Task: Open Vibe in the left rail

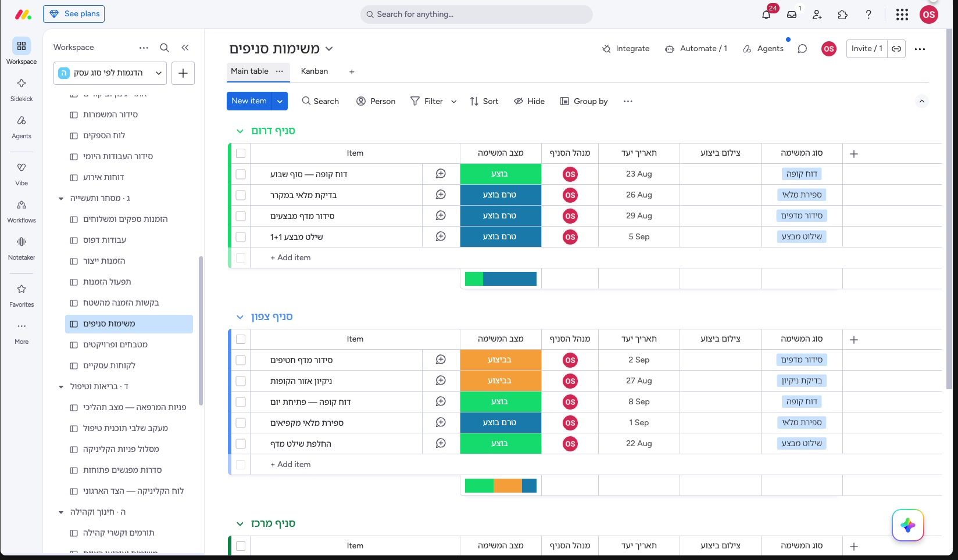Action: tap(22, 173)
